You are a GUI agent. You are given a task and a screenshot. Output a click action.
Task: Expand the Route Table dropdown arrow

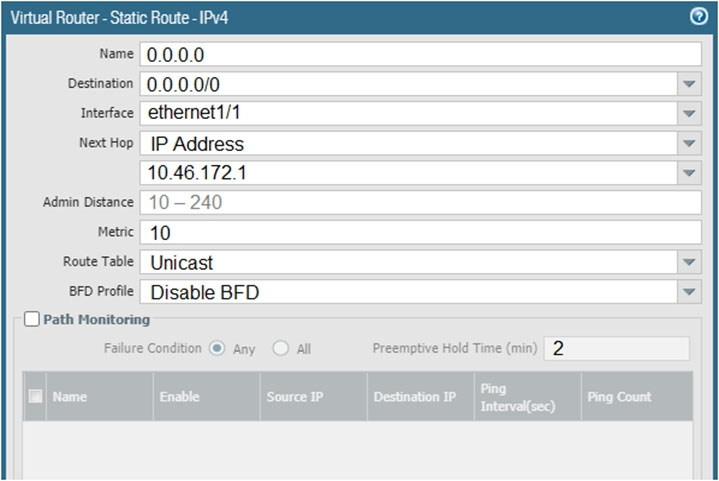click(x=689, y=262)
